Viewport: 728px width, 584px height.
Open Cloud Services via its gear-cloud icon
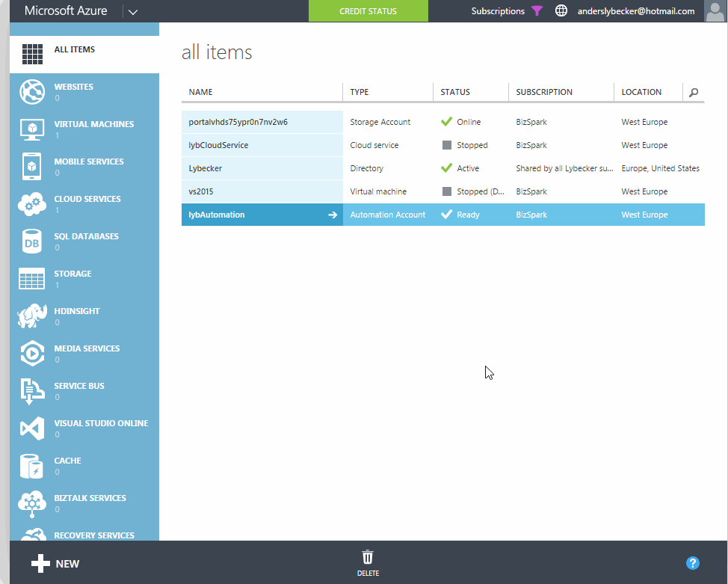32,204
